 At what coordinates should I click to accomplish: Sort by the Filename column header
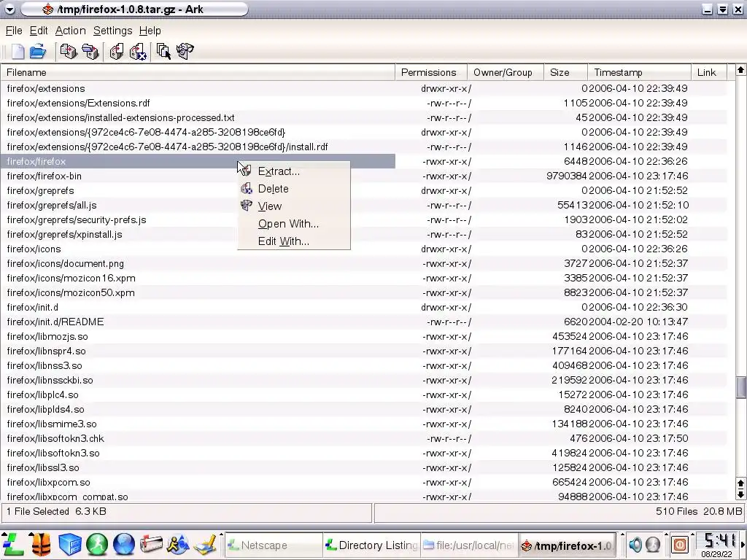tap(198, 72)
